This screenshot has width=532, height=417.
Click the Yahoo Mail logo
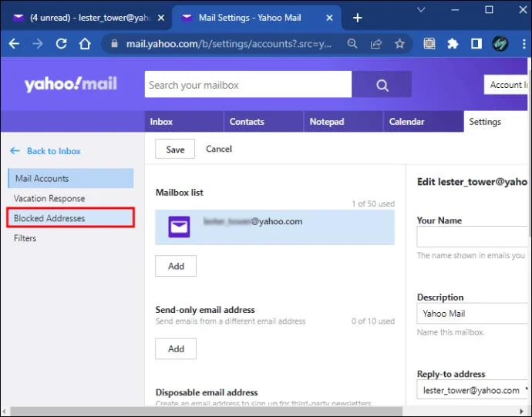[x=71, y=84]
